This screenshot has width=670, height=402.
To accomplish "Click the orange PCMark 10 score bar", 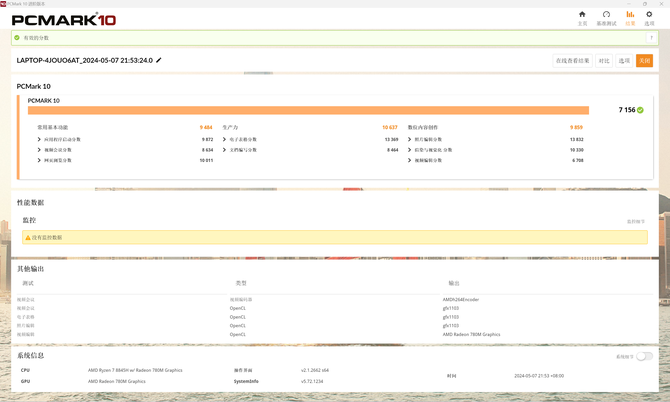I will click(308, 110).
